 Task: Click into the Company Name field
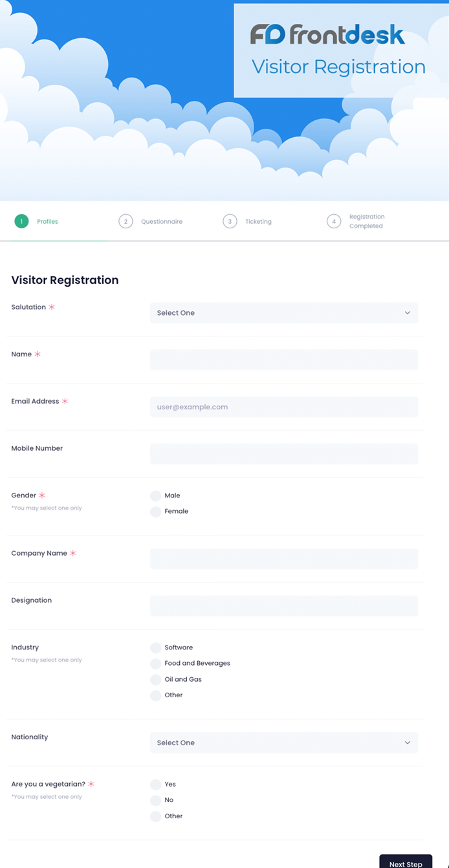[x=284, y=559]
